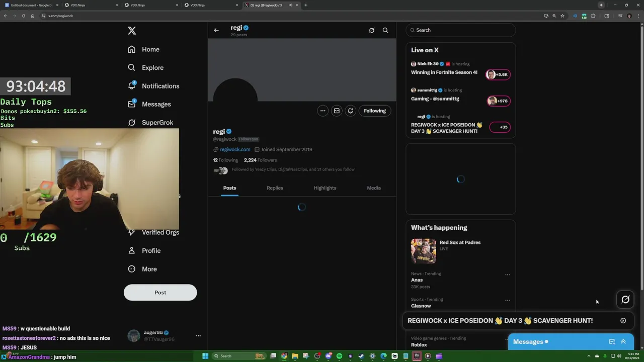
Task: Open regi Scavenger Hunt live listing
Action: click(447, 128)
